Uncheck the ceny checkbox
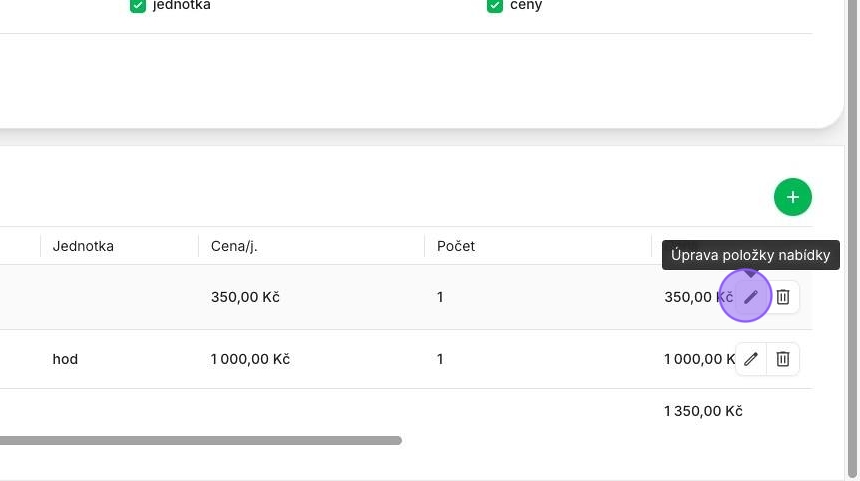 [495, 5]
